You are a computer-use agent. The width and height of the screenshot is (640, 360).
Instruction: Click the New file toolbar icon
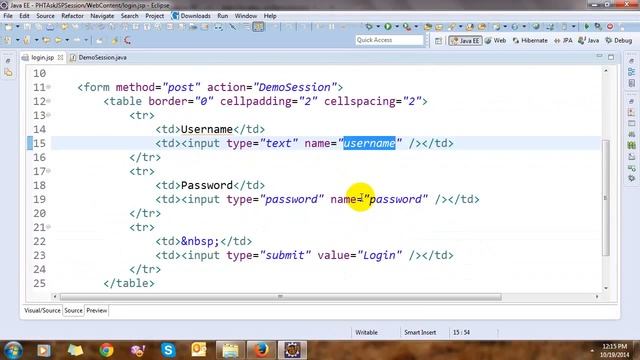pyautogui.click(x=8, y=27)
